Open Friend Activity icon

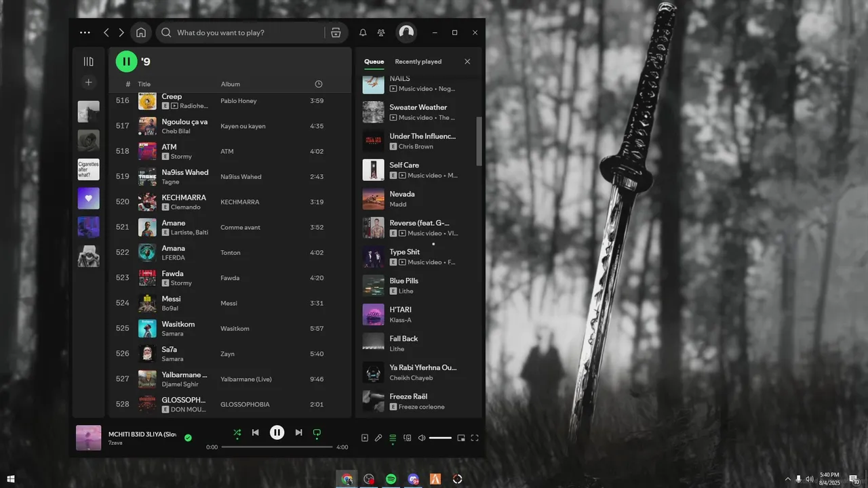[x=381, y=33]
